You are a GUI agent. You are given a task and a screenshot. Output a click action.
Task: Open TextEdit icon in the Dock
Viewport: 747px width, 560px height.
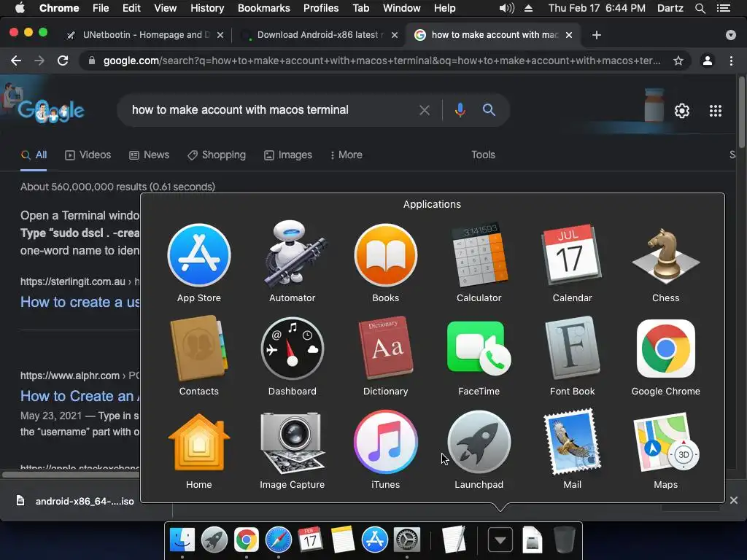[x=453, y=540]
